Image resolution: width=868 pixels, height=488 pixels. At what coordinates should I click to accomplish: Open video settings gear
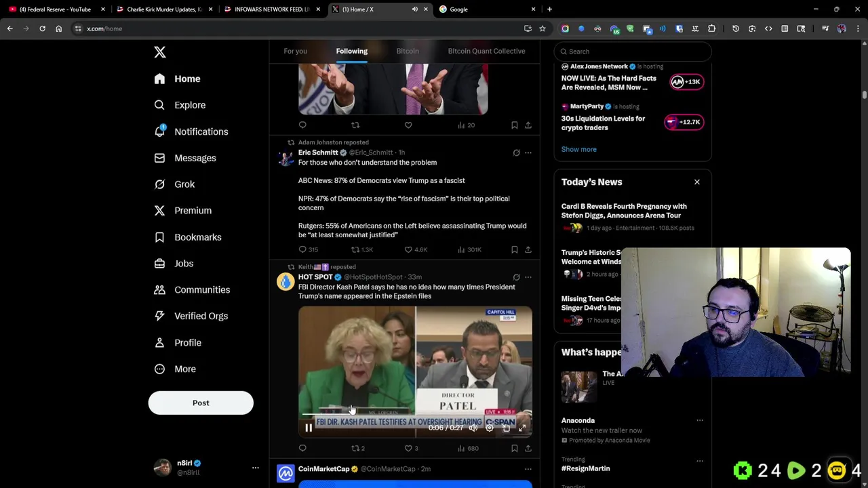(490, 428)
